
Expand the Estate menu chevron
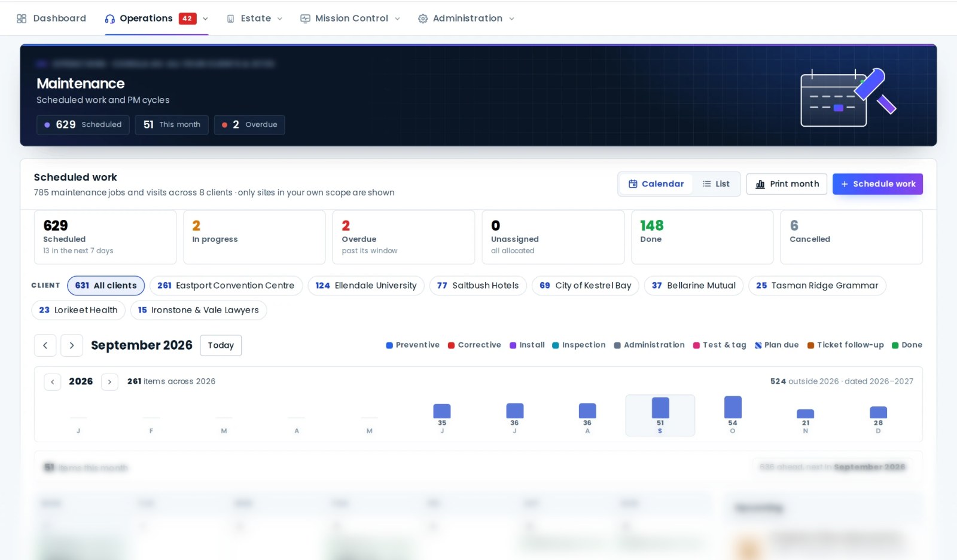tap(280, 19)
